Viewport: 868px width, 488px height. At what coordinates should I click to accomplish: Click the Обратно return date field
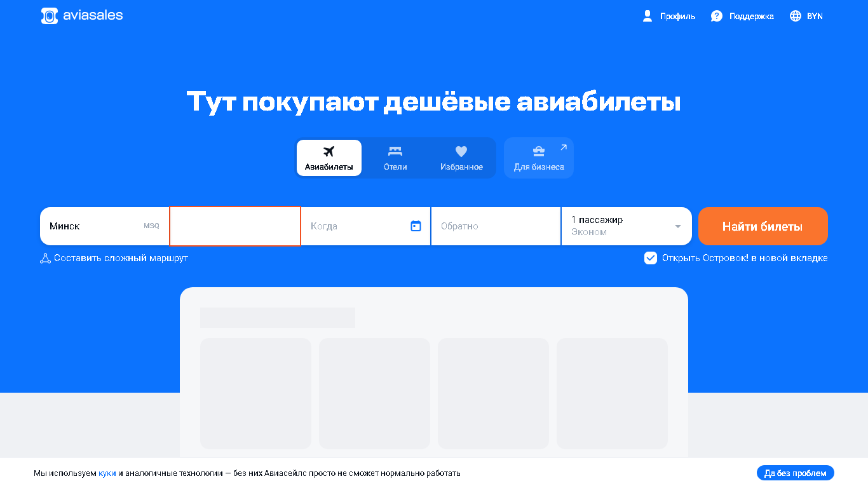(496, 226)
